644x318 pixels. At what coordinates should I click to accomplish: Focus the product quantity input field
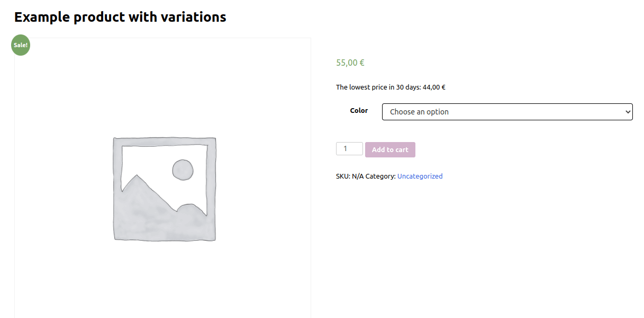tap(349, 148)
